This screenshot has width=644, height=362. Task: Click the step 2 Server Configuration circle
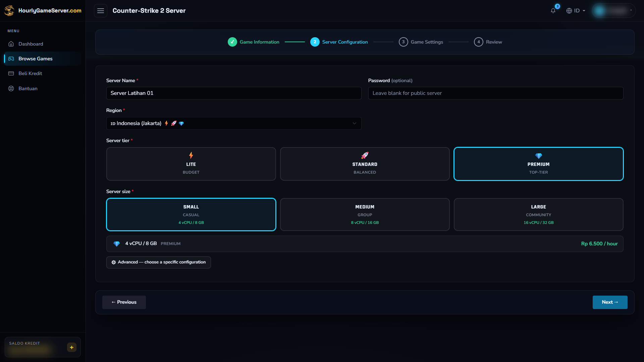(315, 42)
